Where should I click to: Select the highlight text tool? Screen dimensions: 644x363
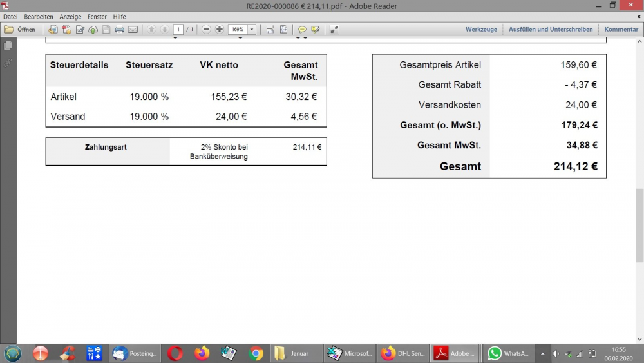tap(316, 29)
